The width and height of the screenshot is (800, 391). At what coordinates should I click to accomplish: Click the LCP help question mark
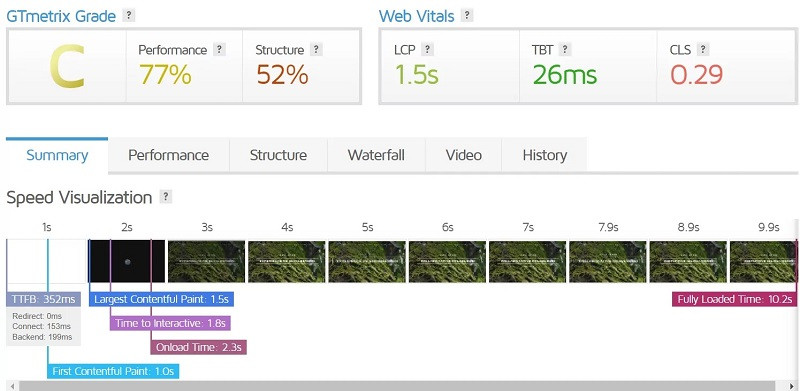(x=427, y=50)
